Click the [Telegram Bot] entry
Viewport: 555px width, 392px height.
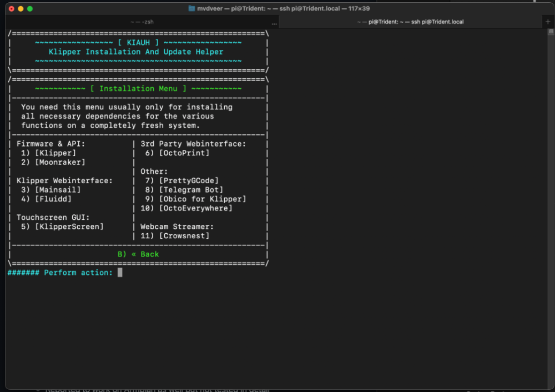point(191,190)
